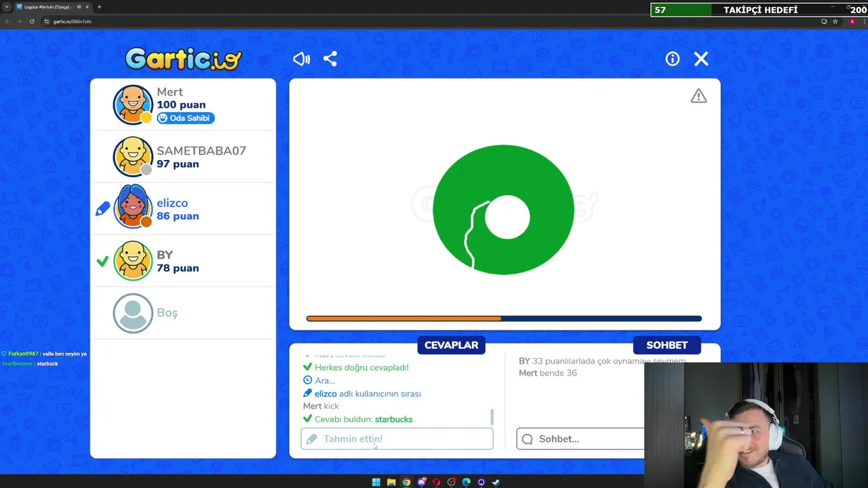Click the '97 puan' score text

(178, 163)
